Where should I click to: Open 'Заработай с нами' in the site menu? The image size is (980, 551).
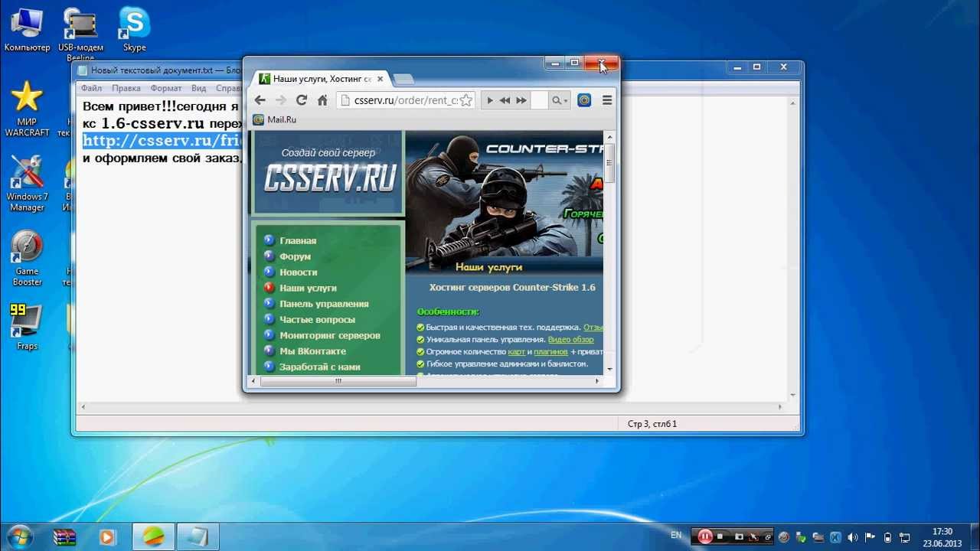coord(319,367)
